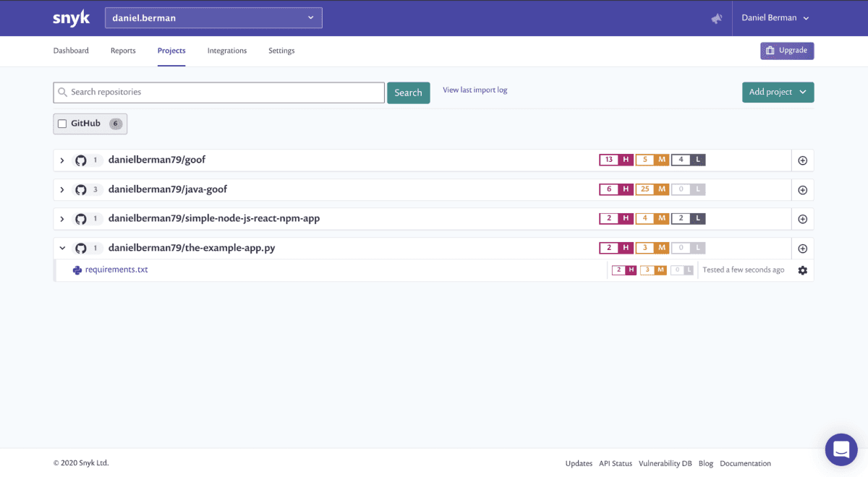Click the danielberman79/simple-node-js-react-npm-app project name
This screenshot has height=477, width=868.
point(214,218)
